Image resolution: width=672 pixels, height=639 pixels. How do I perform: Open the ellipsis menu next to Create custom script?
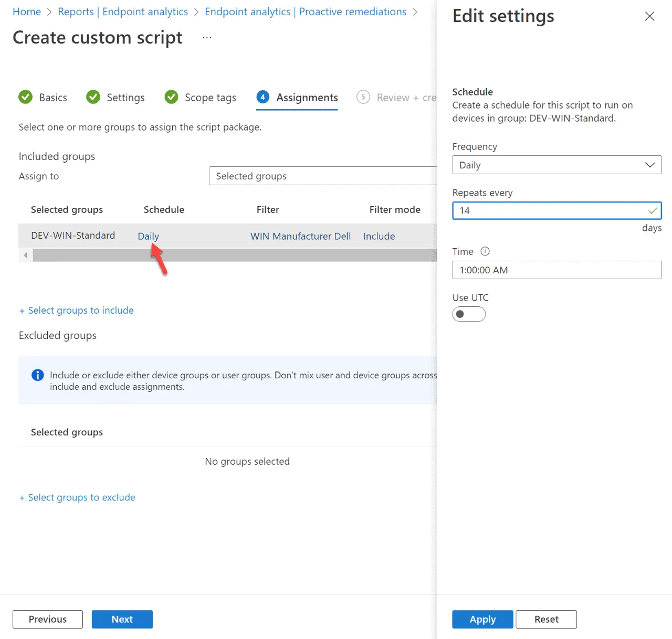[x=207, y=38]
